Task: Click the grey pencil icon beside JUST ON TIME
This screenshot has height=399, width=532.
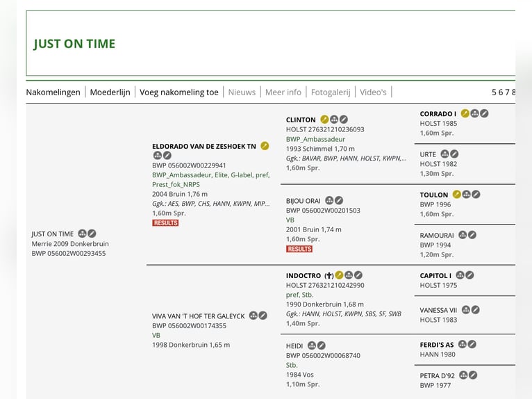Action: (92, 234)
